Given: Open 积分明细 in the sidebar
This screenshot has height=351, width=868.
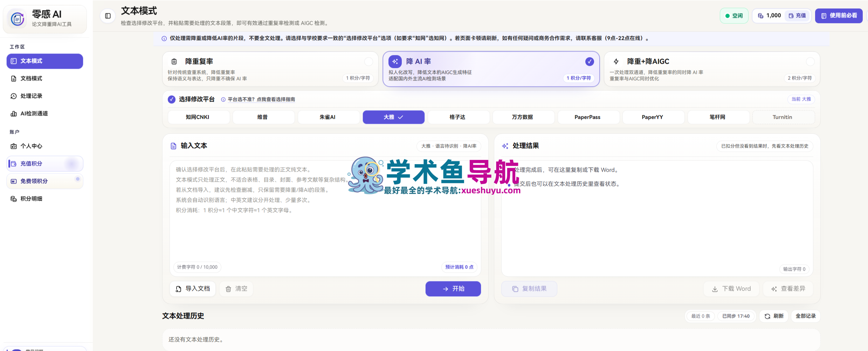Looking at the screenshot, I should 45,199.
